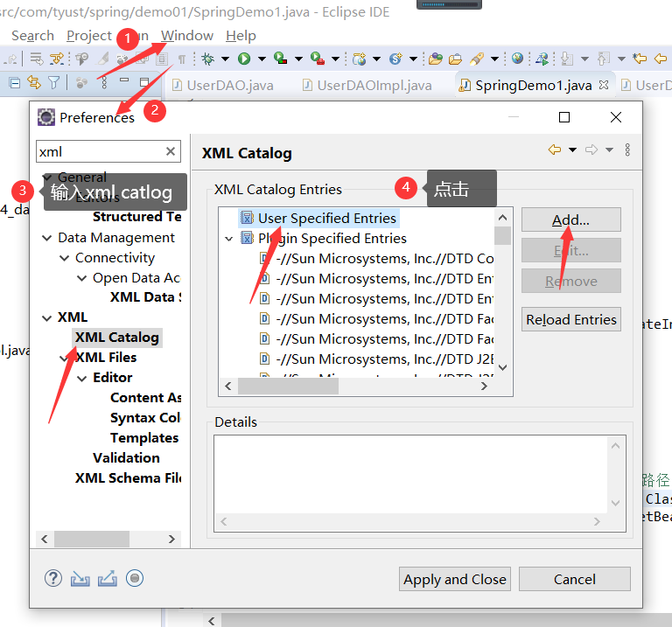Click the Oomph preference recorder icon

(x=135, y=579)
